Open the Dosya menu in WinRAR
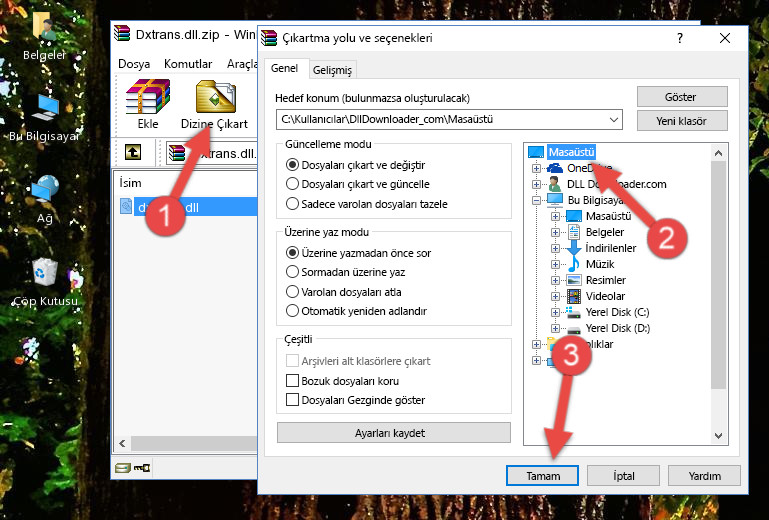Viewport: 769px width, 520px height. click(x=134, y=64)
